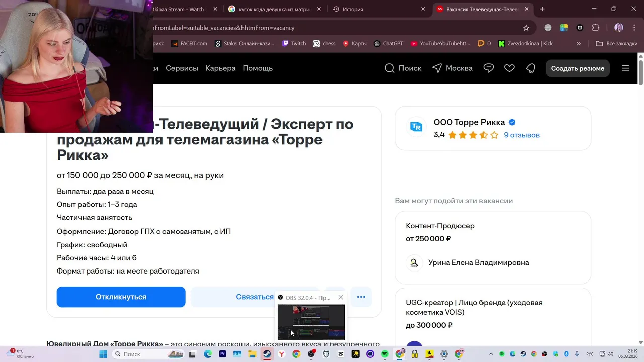Image resolution: width=644 pixels, height=362 pixels.
Task: Open the YouTube bookmark
Action: [x=440, y=44]
